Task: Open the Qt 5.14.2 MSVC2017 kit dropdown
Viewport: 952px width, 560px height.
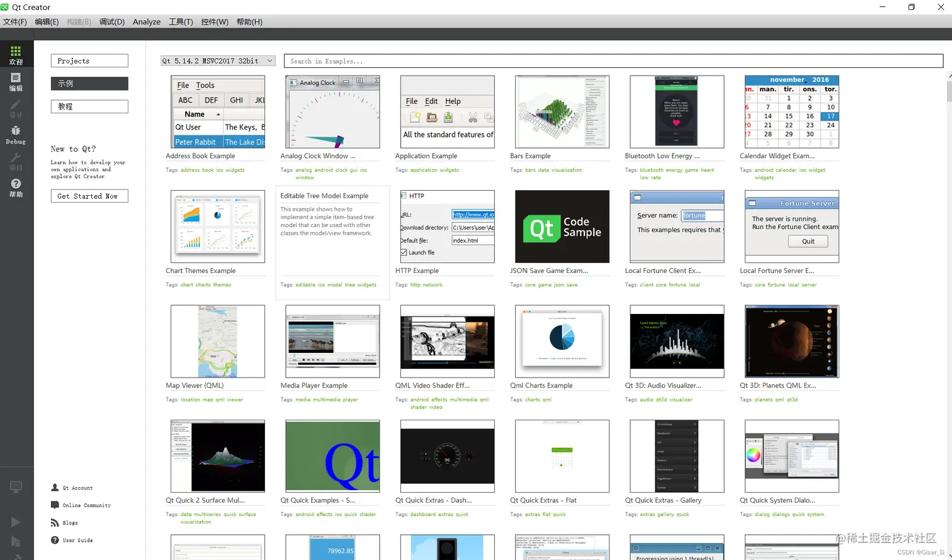Action: click(218, 61)
